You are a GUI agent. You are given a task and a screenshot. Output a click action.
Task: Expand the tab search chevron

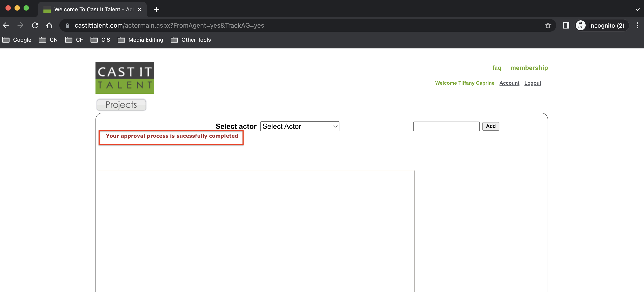click(637, 10)
